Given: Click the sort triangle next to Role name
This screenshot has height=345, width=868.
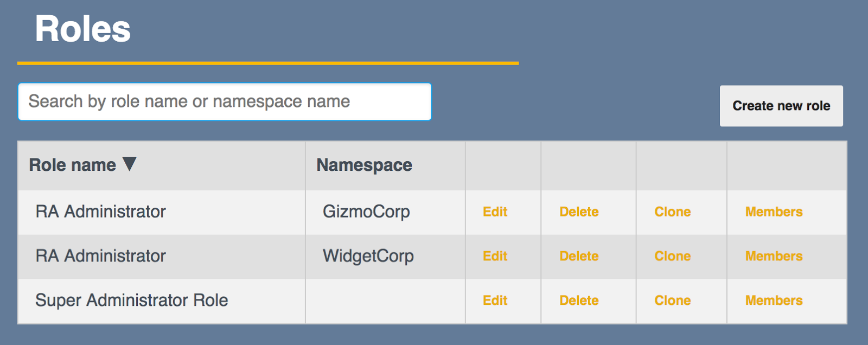Looking at the screenshot, I should 129,165.
